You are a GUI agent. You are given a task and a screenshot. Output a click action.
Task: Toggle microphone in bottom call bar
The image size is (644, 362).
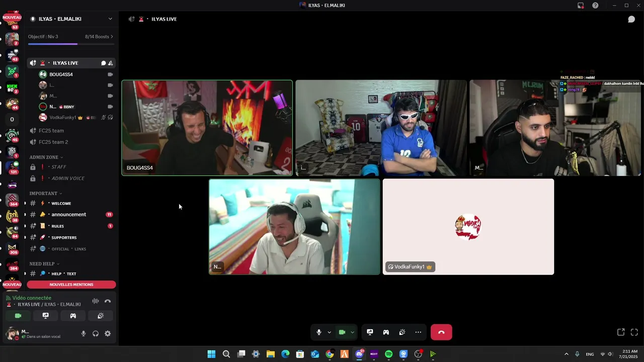click(318, 332)
